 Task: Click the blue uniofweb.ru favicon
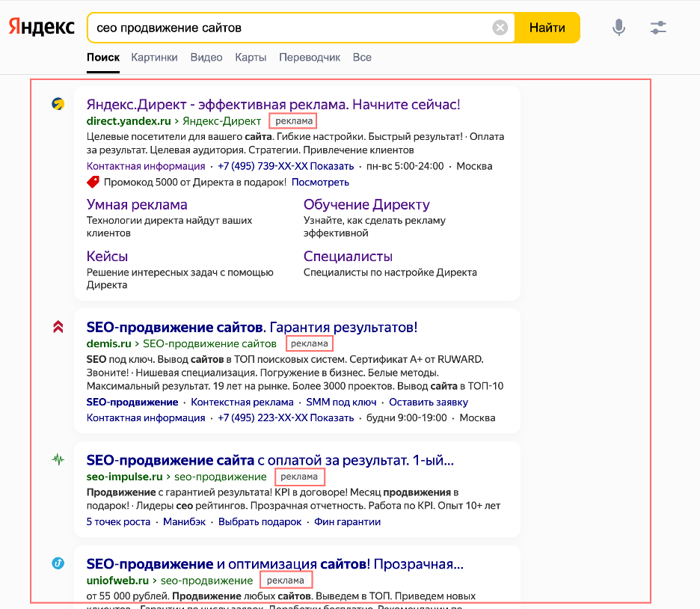[x=57, y=563]
